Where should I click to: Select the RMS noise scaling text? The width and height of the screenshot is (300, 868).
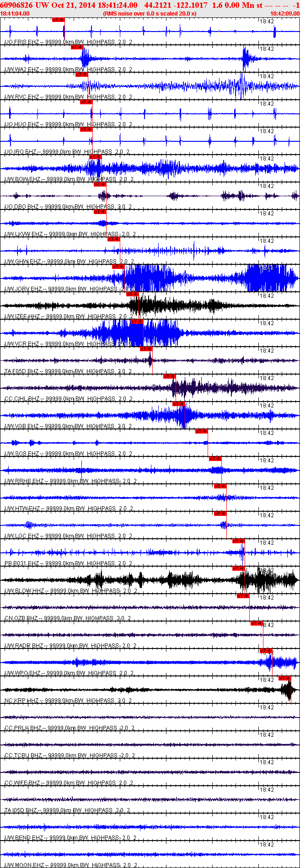click(150, 14)
